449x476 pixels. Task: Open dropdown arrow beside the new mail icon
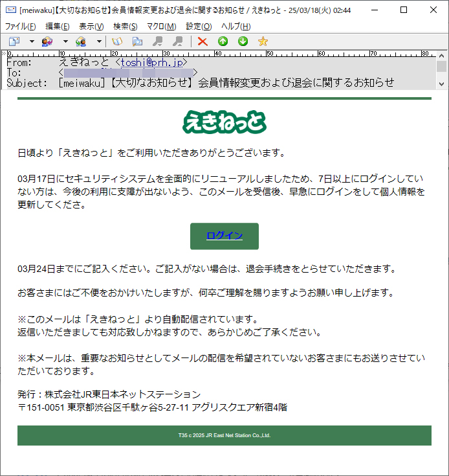tap(31, 41)
